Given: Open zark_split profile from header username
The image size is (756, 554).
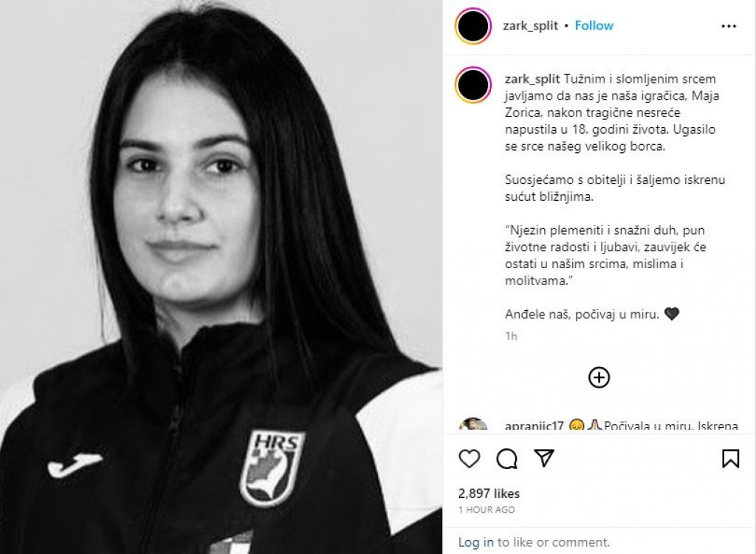Looking at the screenshot, I should [530, 26].
